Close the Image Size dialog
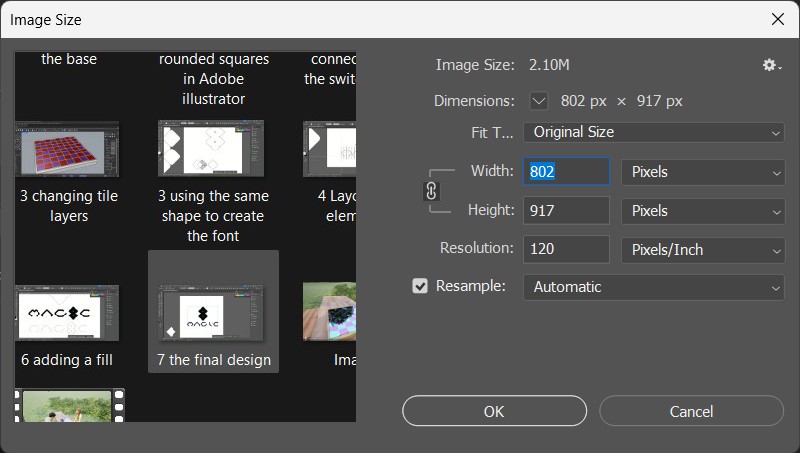The height and width of the screenshot is (453, 800). click(778, 19)
